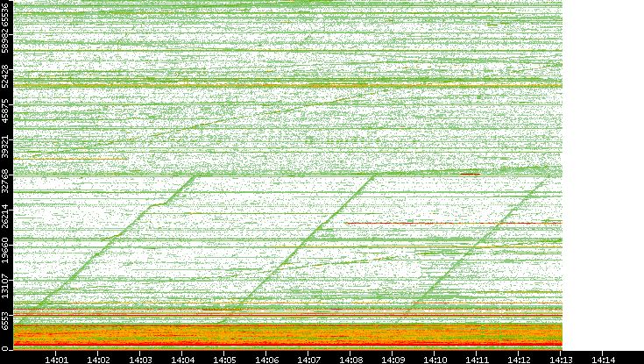Click the 14:09 time tick label
This screenshot has height=364, width=644.
pyautogui.click(x=393, y=360)
